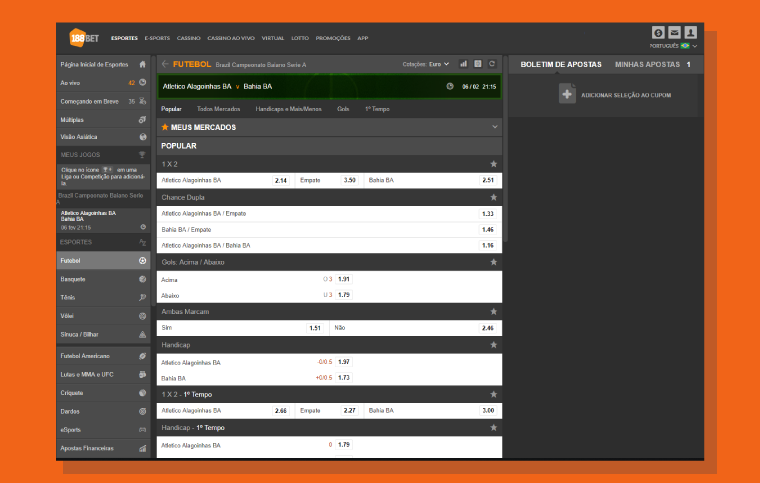Select the BOLETIM DE APOSTAS tab
Viewport: 760px width, 483px height.
(561, 64)
